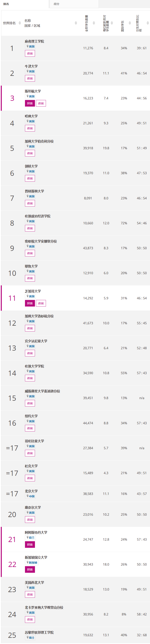Sort by 名称 column arrows
This screenshot has width=150, height=644.
[x=76, y=23]
